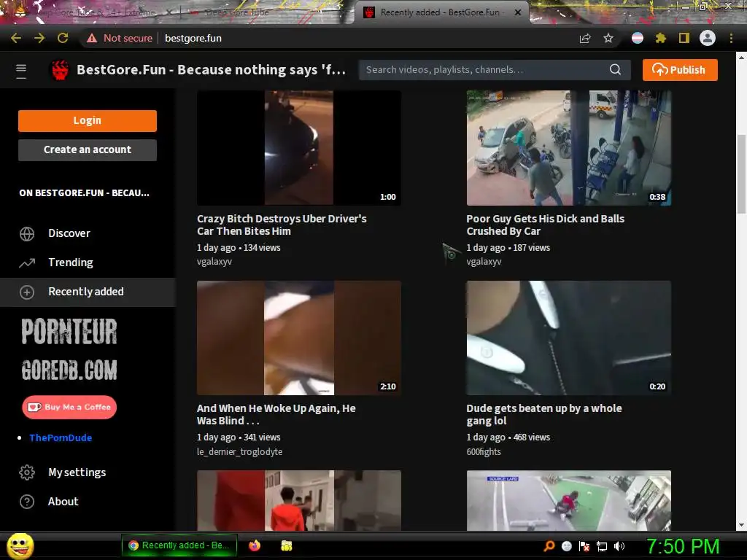Click the 7:50 PM clock

pos(683,546)
